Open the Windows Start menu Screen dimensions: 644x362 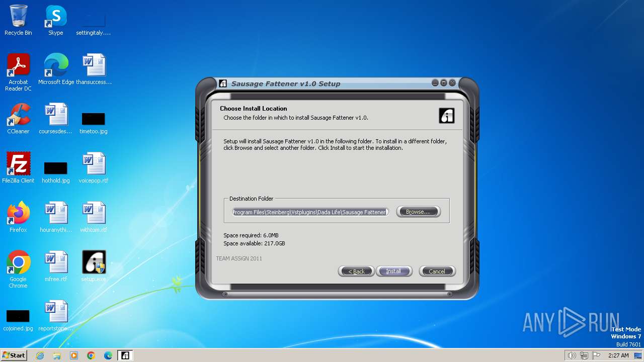click(14, 355)
